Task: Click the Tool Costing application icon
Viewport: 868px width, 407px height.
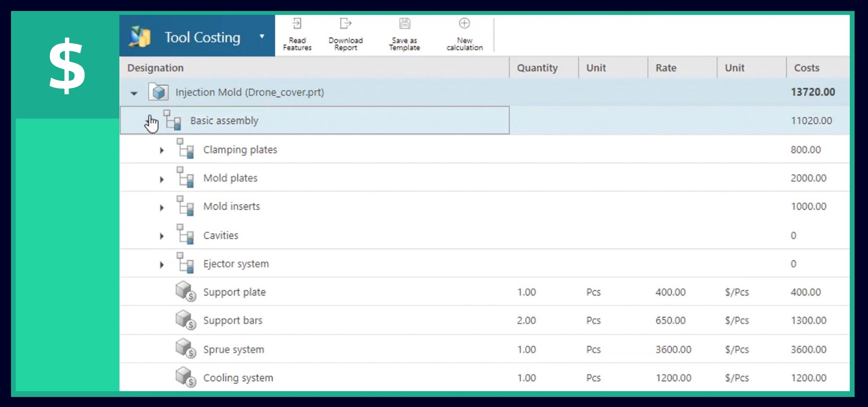Action: coord(140,37)
